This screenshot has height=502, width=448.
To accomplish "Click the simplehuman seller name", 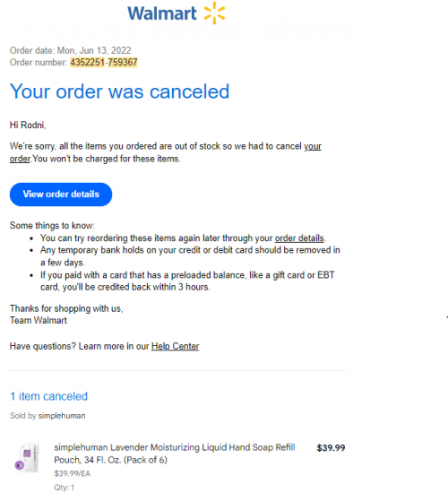I will pyautogui.click(x=62, y=416).
